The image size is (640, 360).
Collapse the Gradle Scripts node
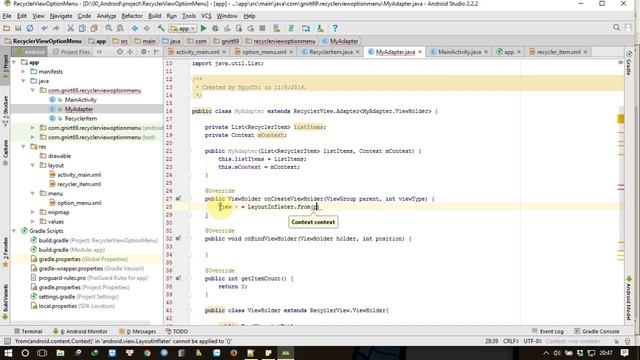[14, 231]
